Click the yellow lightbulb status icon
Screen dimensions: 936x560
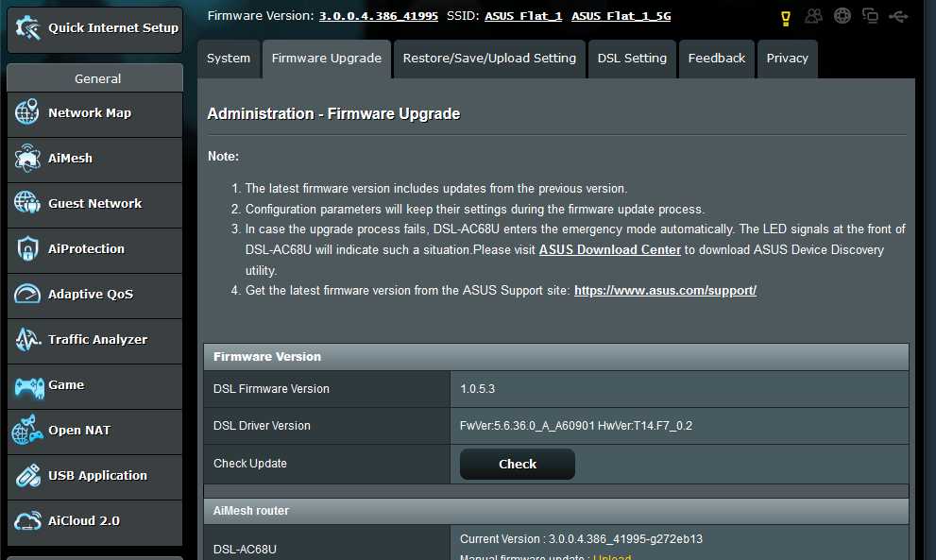pos(786,18)
